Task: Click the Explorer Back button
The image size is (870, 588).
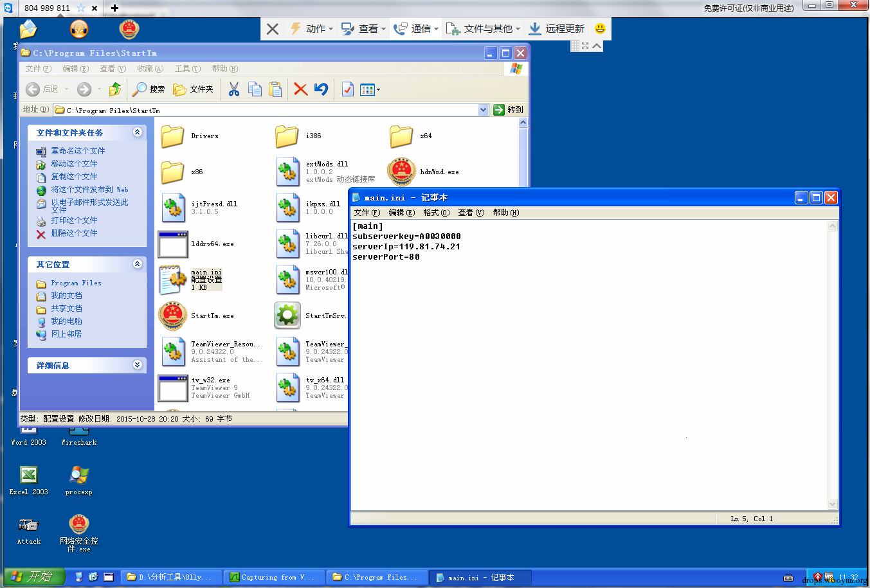Action: (x=42, y=89)
